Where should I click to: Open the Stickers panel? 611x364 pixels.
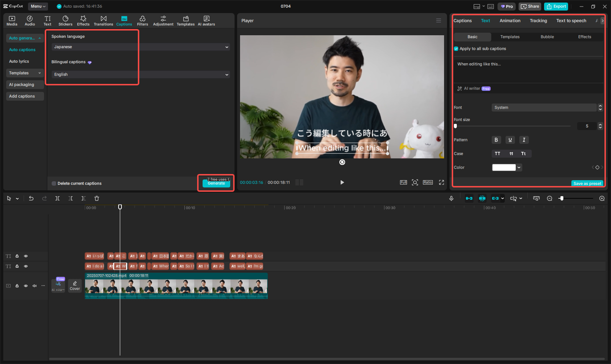pos(65,20)
